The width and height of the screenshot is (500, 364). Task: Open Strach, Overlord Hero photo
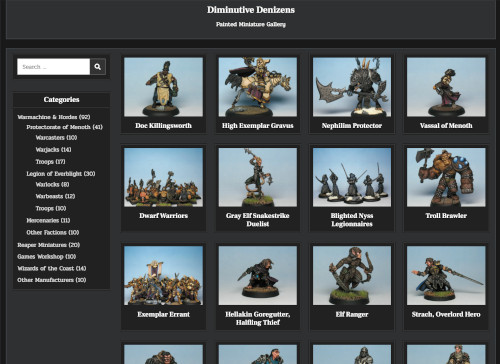point(446,275)
